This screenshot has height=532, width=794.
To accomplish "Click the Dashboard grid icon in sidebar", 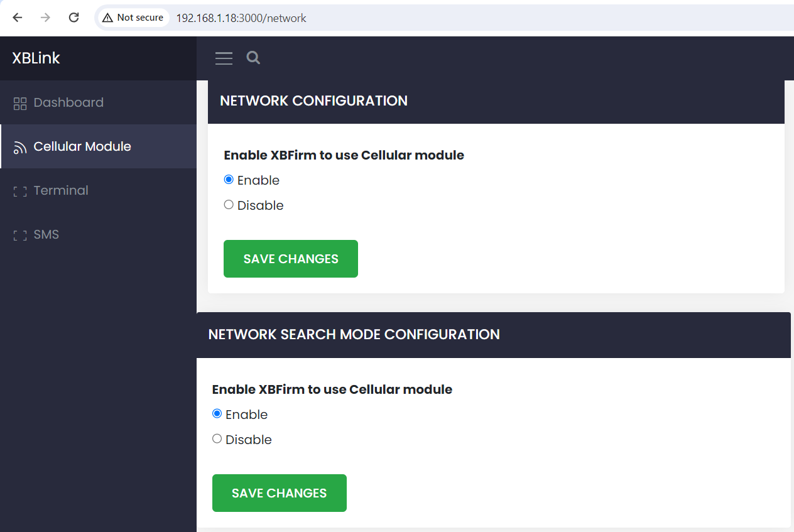I will (x=20, y=103).
